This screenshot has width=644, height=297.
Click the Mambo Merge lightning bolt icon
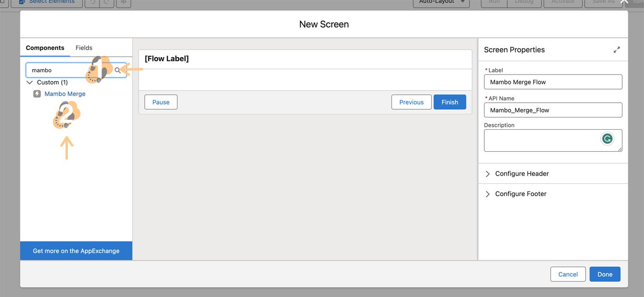pyautogui.click(x=37, y=94)
